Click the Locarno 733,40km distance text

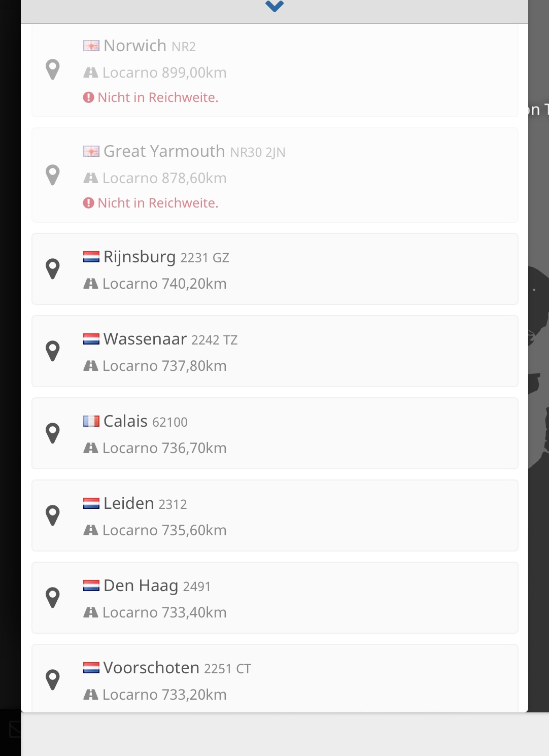coord(164,612)
